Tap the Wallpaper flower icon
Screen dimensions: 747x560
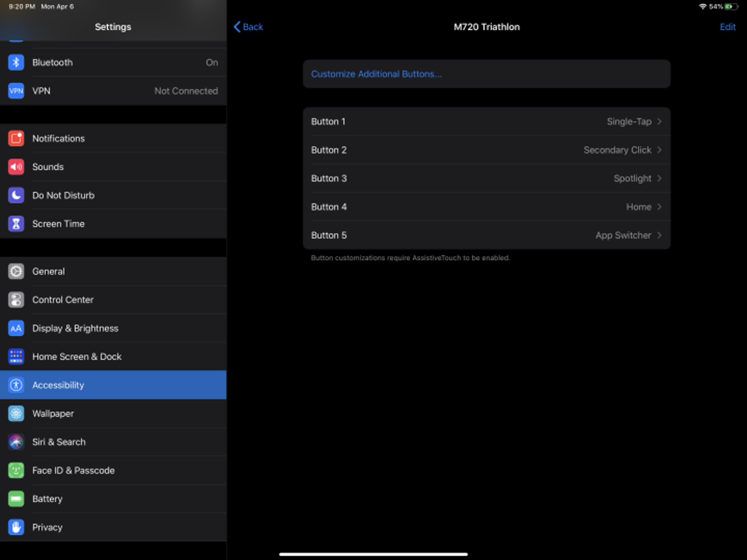click(16, 413)
